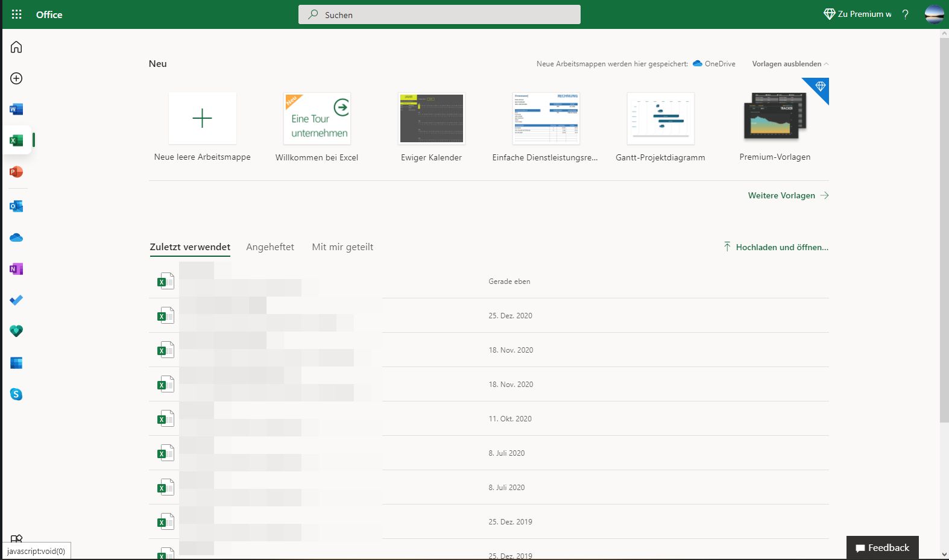Click the OneDrive cloud icon beside save location
The width and height of the screenshot is (949, 560).
(698, 63)
